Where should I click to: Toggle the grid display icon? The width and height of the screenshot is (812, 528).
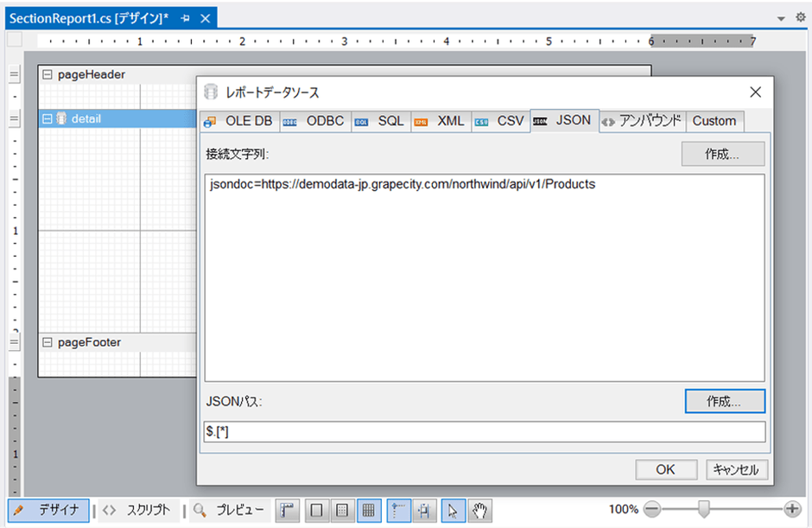(369, 510)
